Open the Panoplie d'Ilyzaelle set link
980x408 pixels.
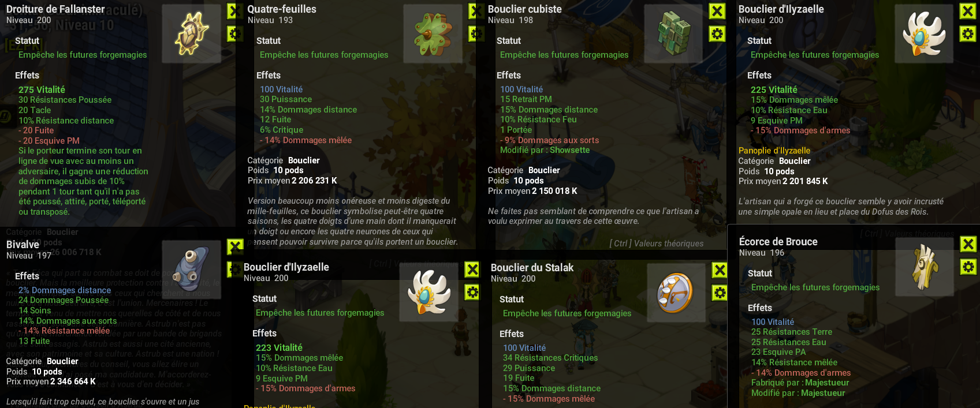tap(774, 151)
